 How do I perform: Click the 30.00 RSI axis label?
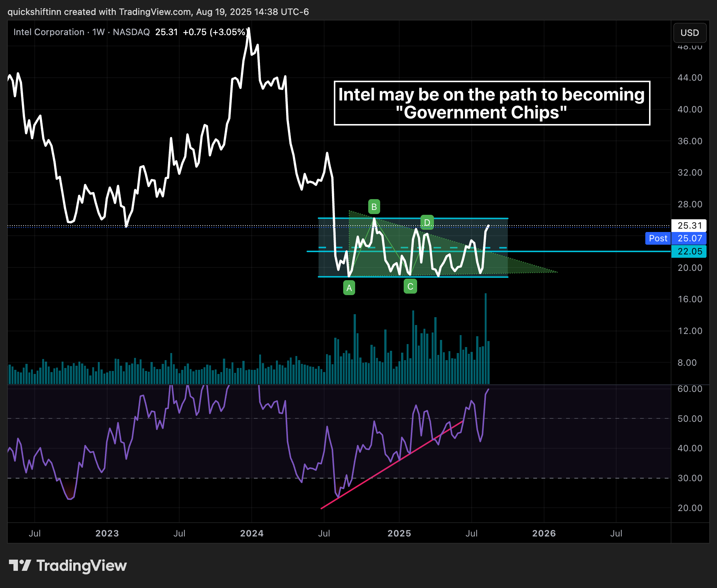tap(690, 478)
